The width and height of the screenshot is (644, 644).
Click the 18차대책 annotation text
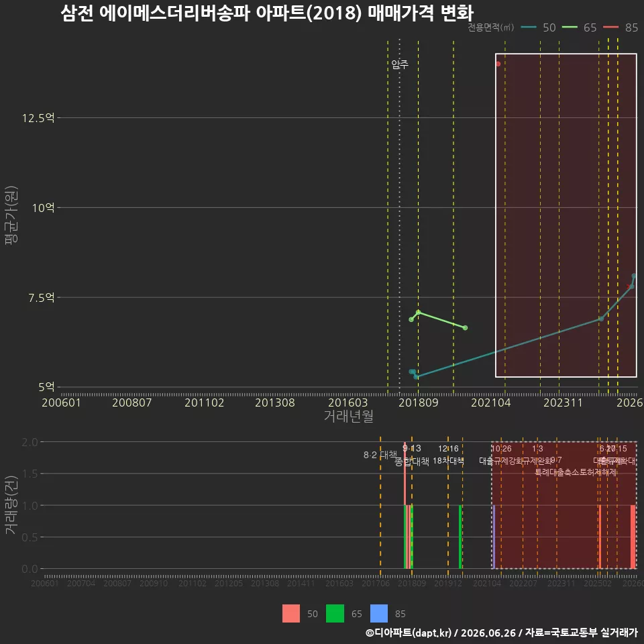pos(449,461)
